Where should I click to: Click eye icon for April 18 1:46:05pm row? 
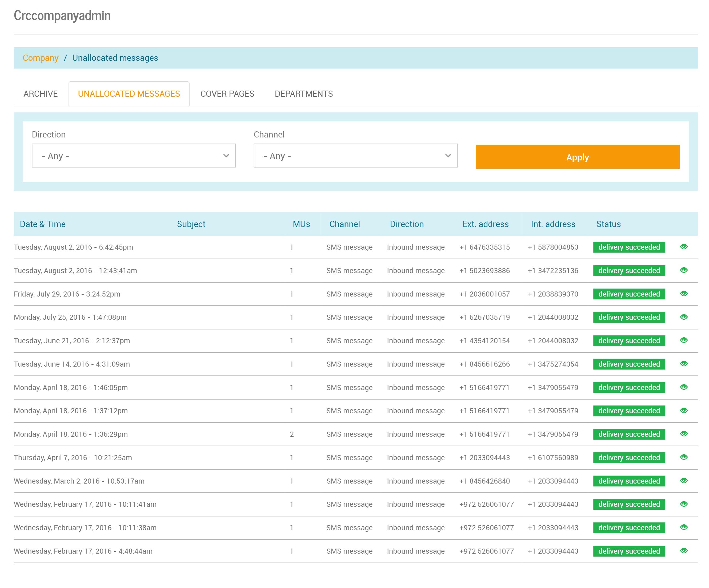[x=684, y=387]
